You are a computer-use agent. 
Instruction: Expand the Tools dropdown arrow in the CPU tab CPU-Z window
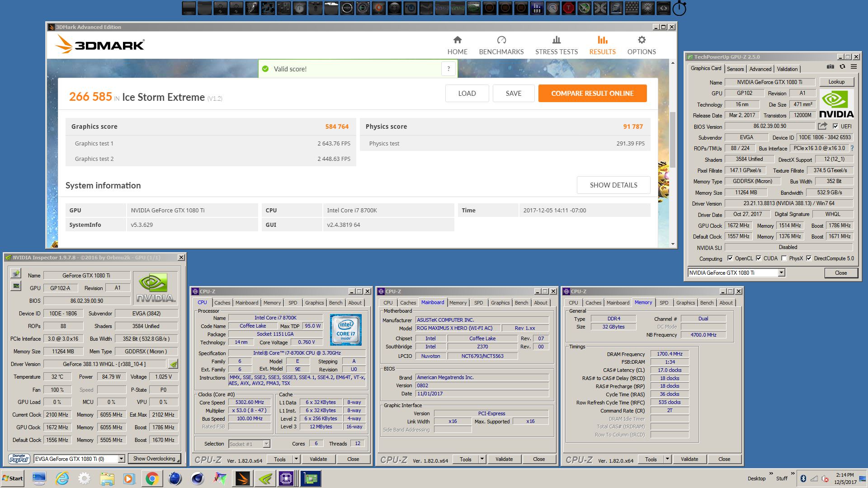tap(296, 459)
